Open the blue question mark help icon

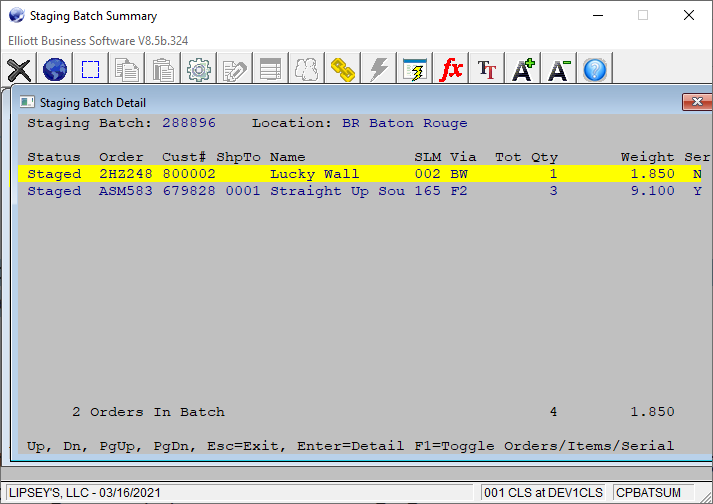coord(595,70)
